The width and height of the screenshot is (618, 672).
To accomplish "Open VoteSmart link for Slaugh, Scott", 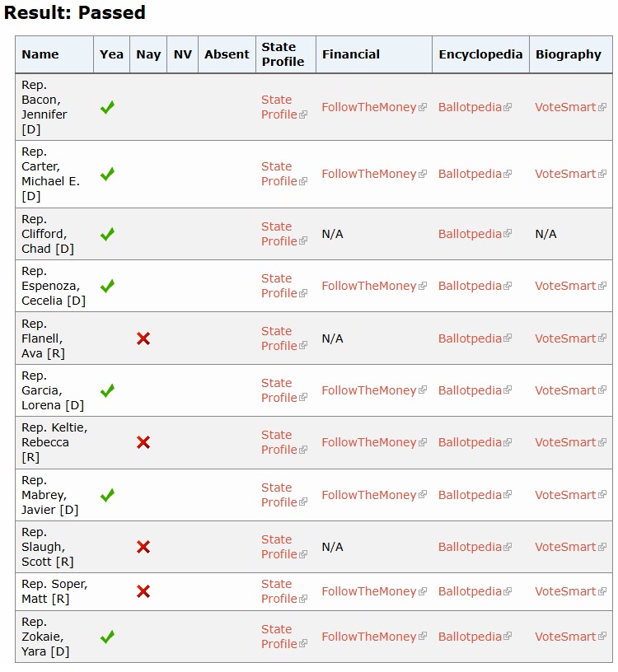I will point(570,547).
